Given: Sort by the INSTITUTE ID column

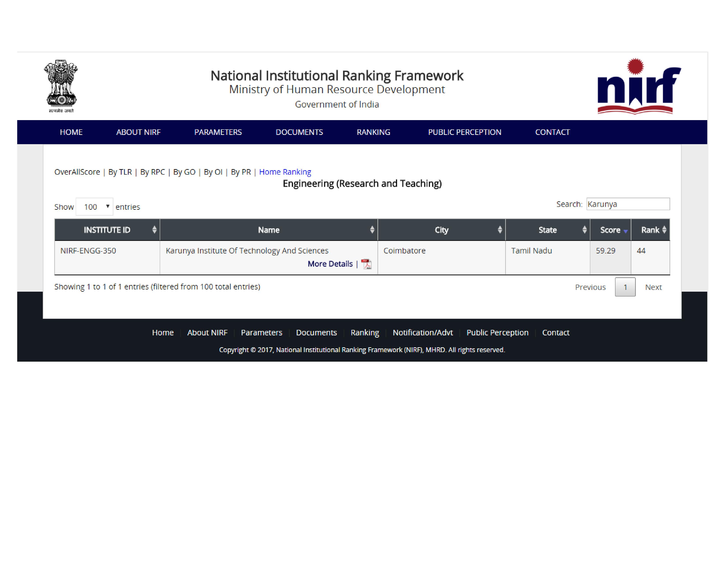Looking at the screenshot, I should point(107,230).
